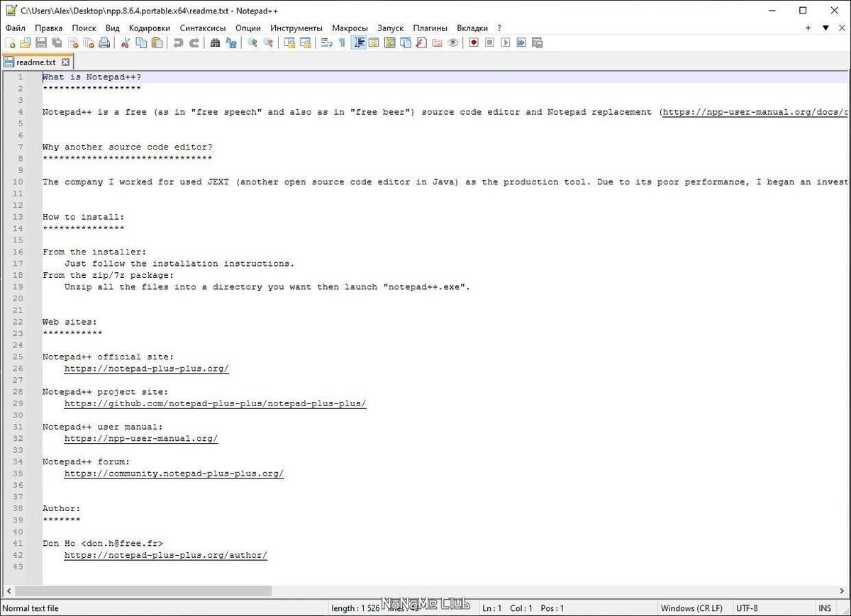Open the Инструменты menu
This screenshot has height=616, width=851.
(x=296, y=28)
